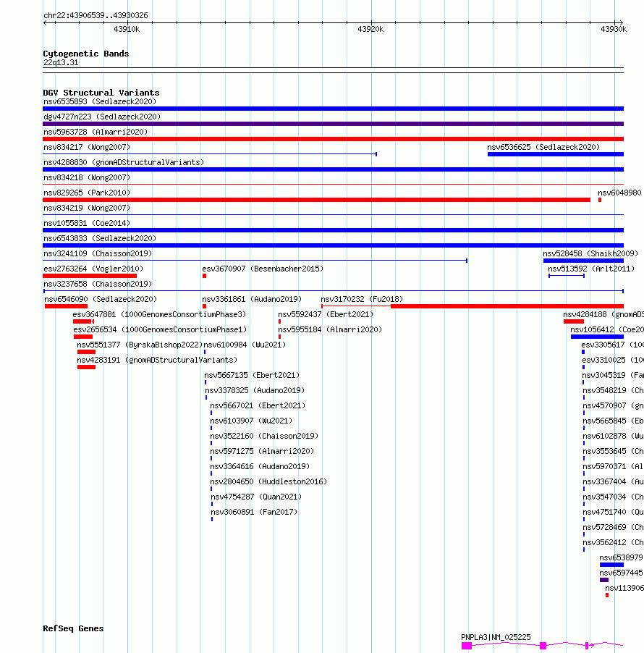Viewport: 644px width, 653px height.
Task: Open variant nsv1056412 label
Action: (592, 330)
